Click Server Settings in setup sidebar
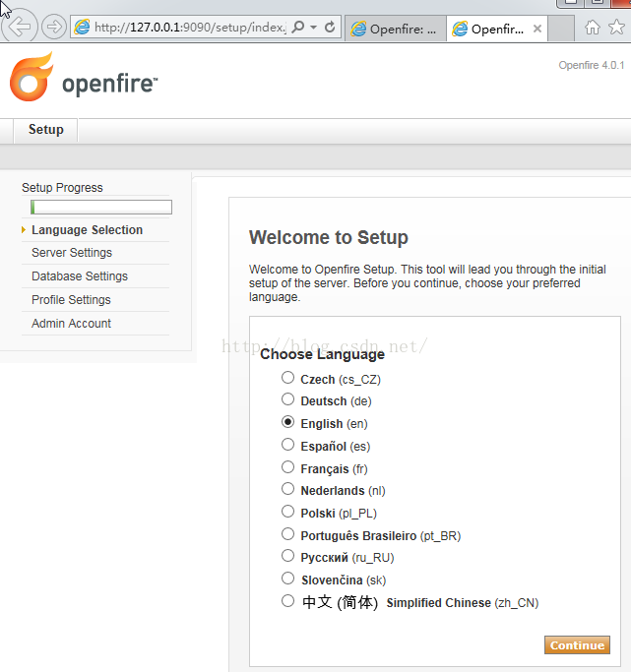The width and height of the screenshot is (631, 672). tap(72, 253)
